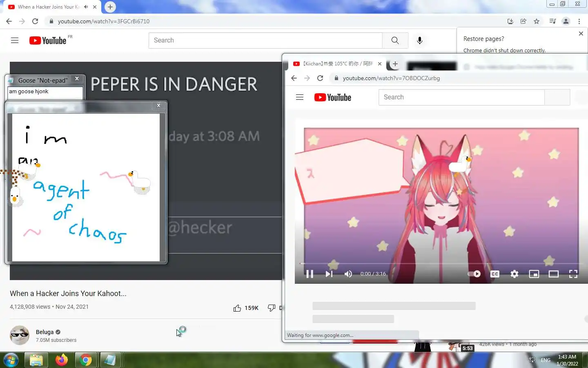This screenshot has height=368, width=588.
Task: Open Windows Start menu
Action: 11,360
